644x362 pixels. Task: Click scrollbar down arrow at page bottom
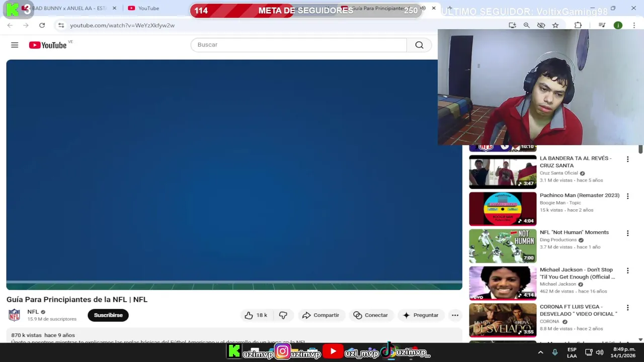640,340
